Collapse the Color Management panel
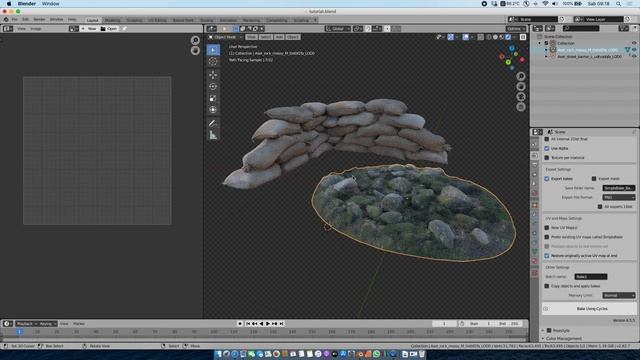 pos(543,338)
